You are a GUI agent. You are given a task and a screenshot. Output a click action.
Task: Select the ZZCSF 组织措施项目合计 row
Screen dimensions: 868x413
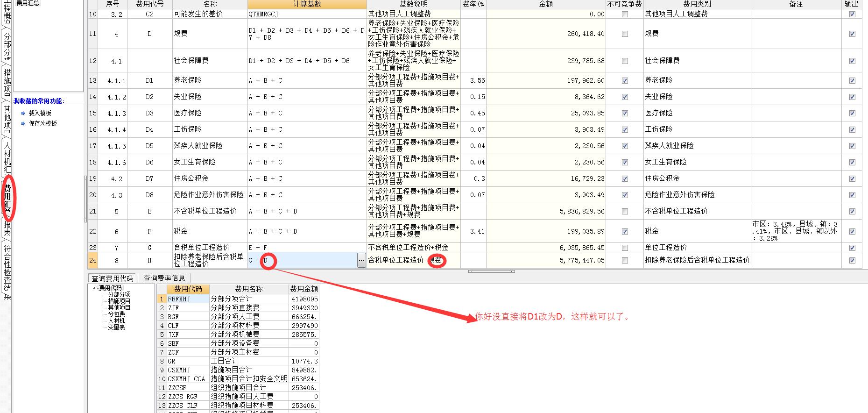point(238,388)
